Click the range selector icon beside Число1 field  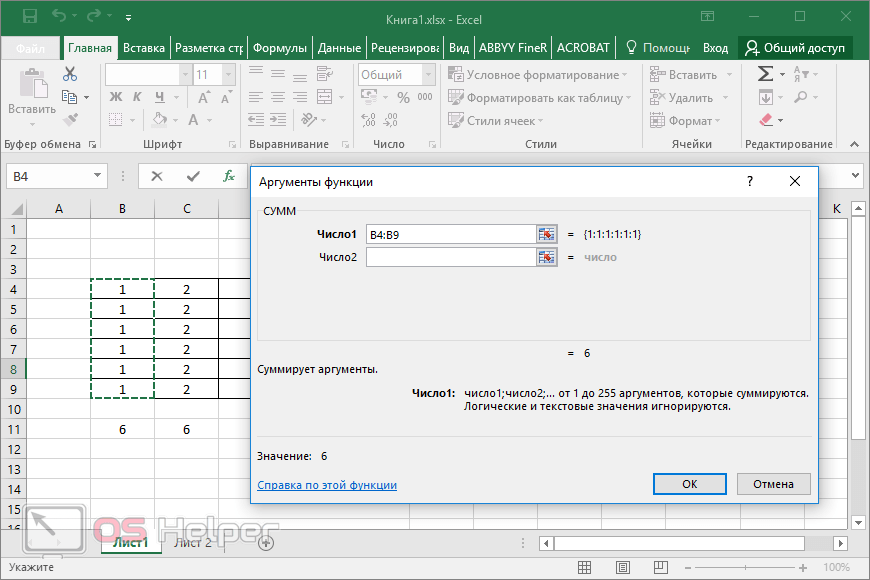point(546,234)
